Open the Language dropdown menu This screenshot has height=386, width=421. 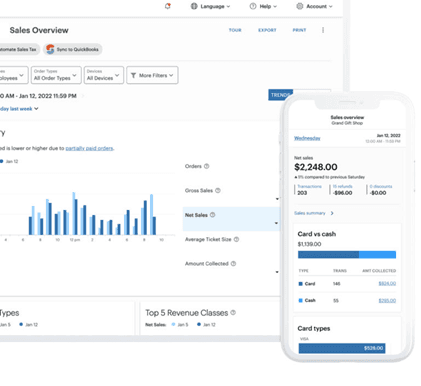210,6
